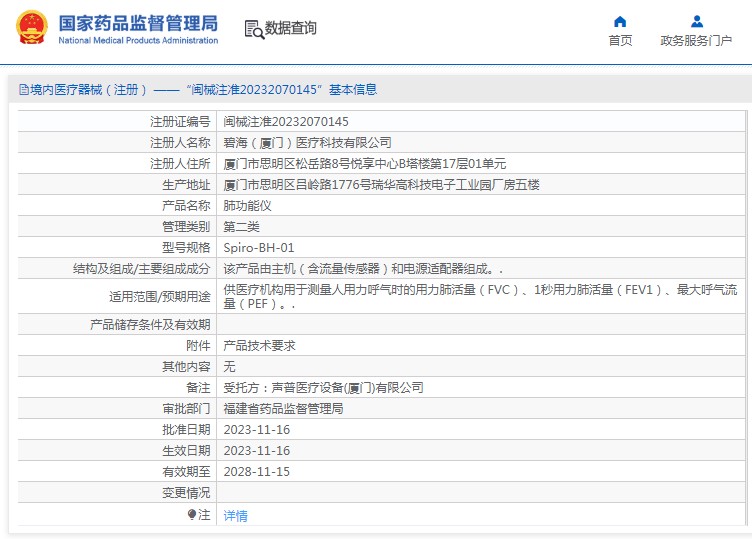This screenshot has width=752, height=539.
Task: Click management category 第二类
Action: [x=241, y=227]
